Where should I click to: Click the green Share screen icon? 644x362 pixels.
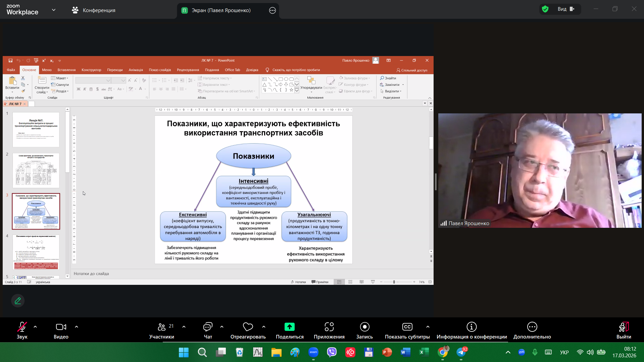pos(289,327)
